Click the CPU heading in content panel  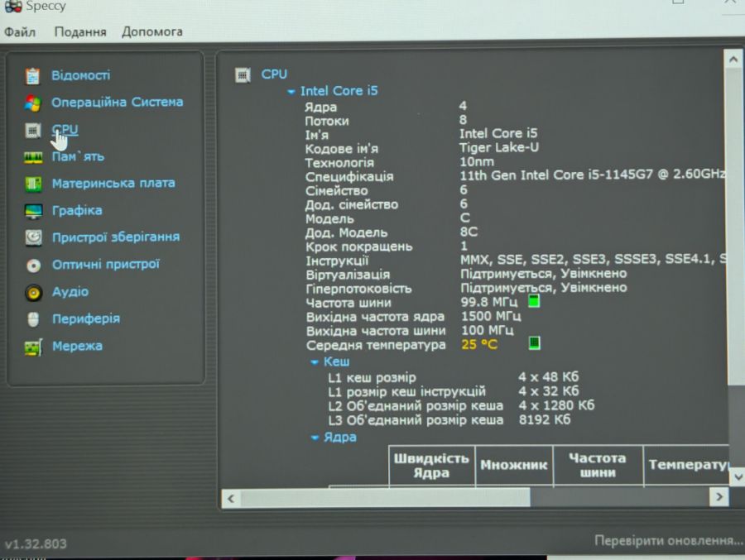(x=274, y=74)
